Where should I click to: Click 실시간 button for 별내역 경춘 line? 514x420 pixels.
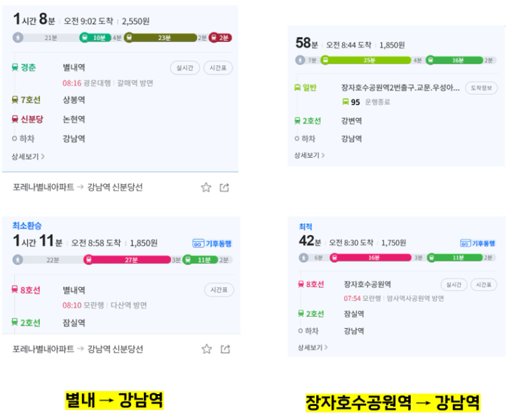pos(185,68)
